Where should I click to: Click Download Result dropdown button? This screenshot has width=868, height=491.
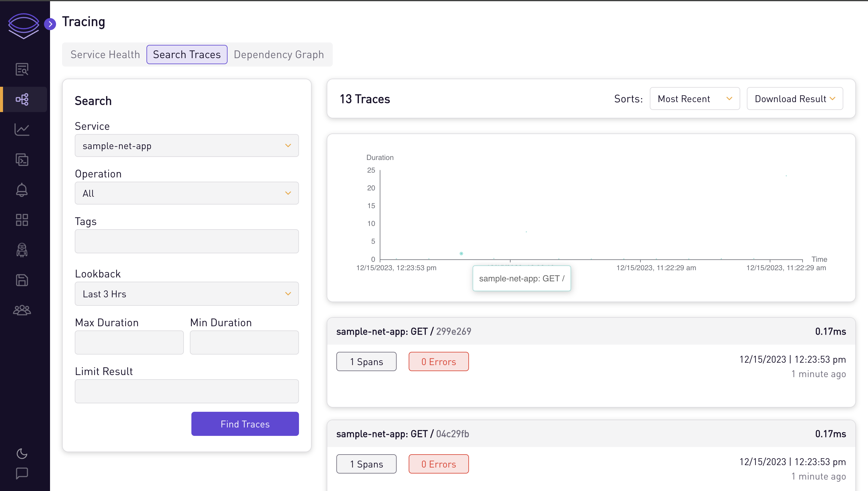click(795, 98)
